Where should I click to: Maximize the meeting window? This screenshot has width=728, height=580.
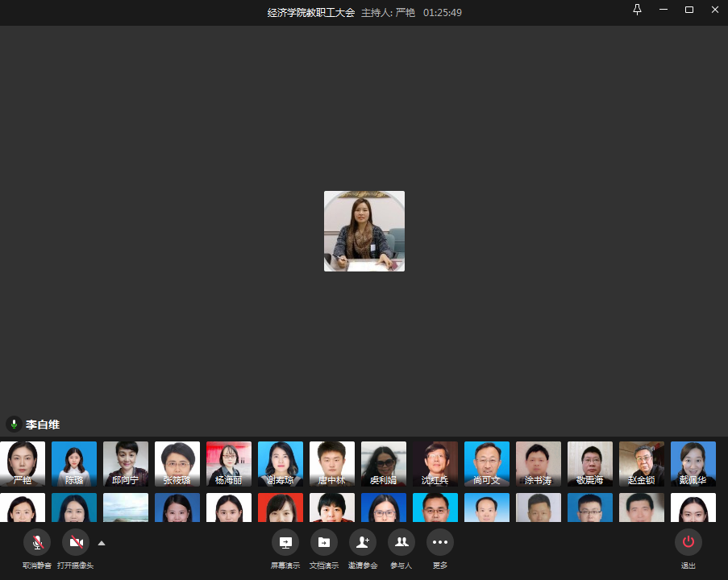click(689, 10)
